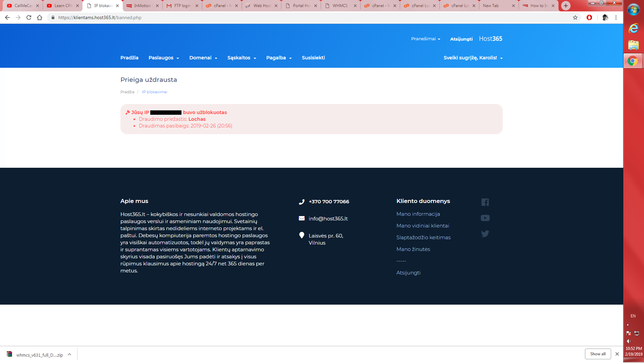The width and height of the screenshot is (644, 363).
Task: Open Mano vidiniai klientai link
Action: point(423,226)
